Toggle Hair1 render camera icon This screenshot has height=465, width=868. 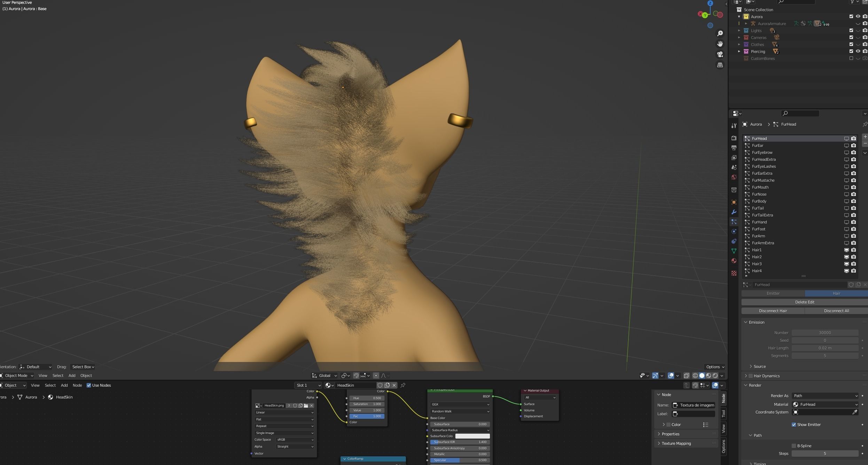click(x=853, y=250)
